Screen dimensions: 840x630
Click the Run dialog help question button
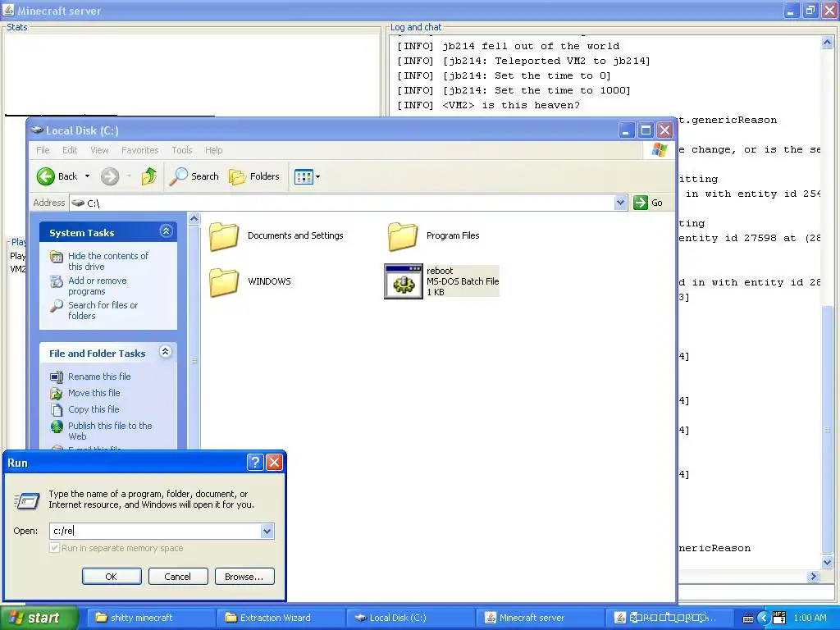coord(256,463)
